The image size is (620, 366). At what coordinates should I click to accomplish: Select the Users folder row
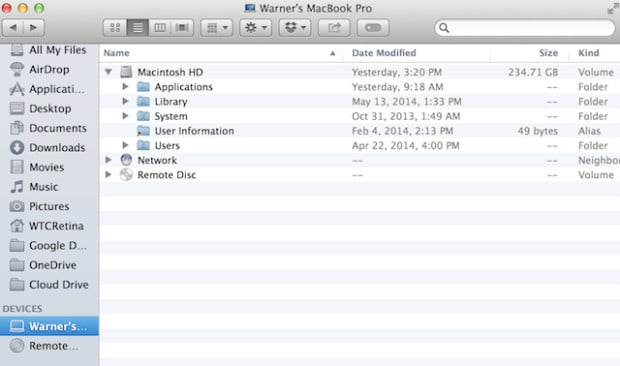click(x=360, y=145)
